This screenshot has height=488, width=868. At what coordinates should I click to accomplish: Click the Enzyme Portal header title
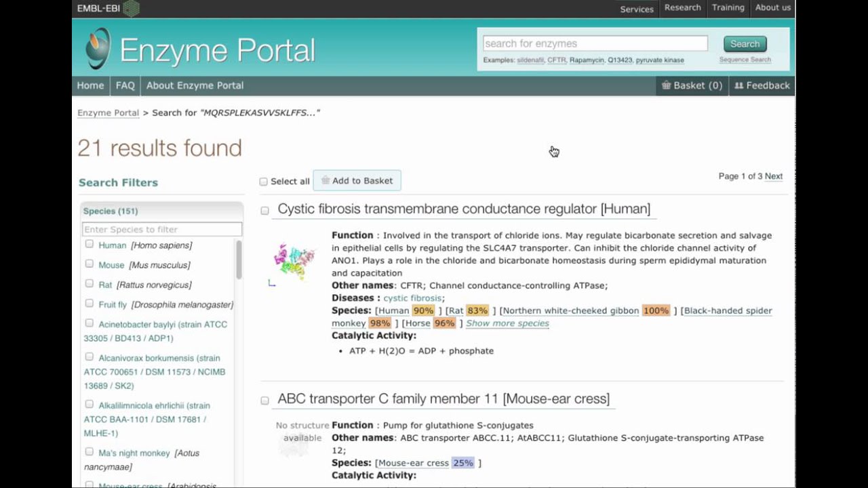point(218,50)
